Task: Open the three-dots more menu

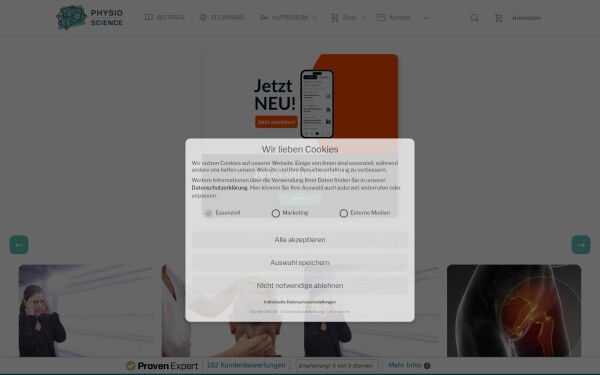Action: point(426,18)
